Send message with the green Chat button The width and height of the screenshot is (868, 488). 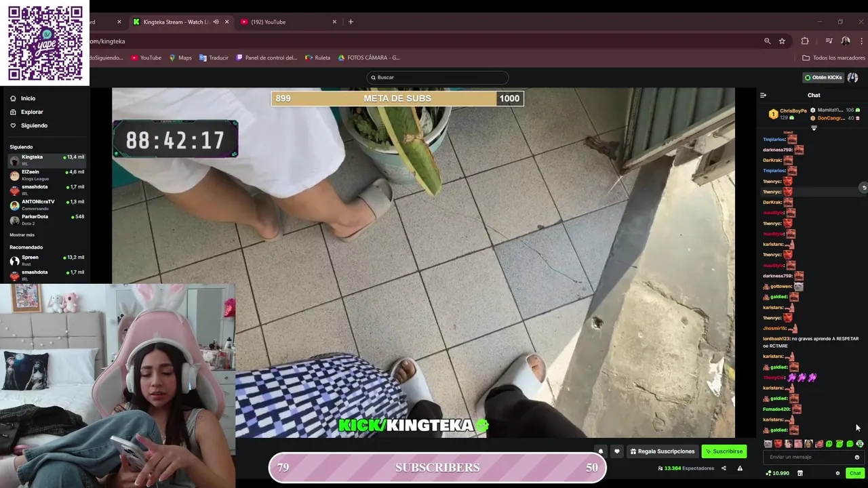coord(855,473)
